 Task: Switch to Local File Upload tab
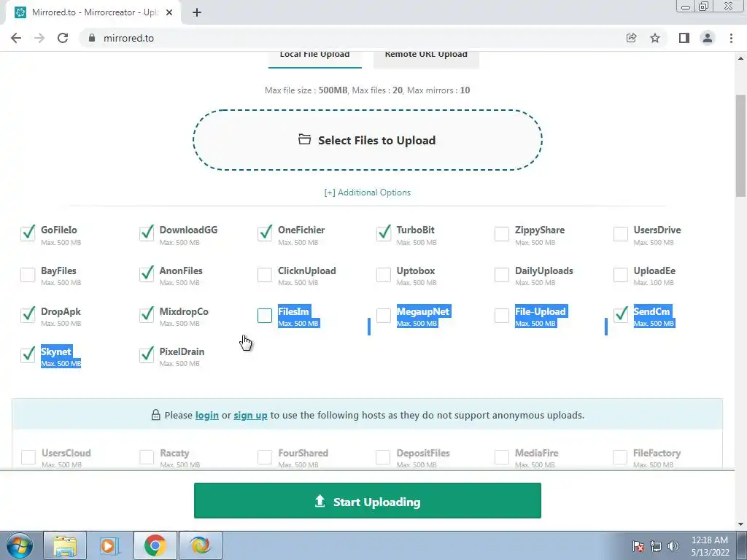(315, 57)
